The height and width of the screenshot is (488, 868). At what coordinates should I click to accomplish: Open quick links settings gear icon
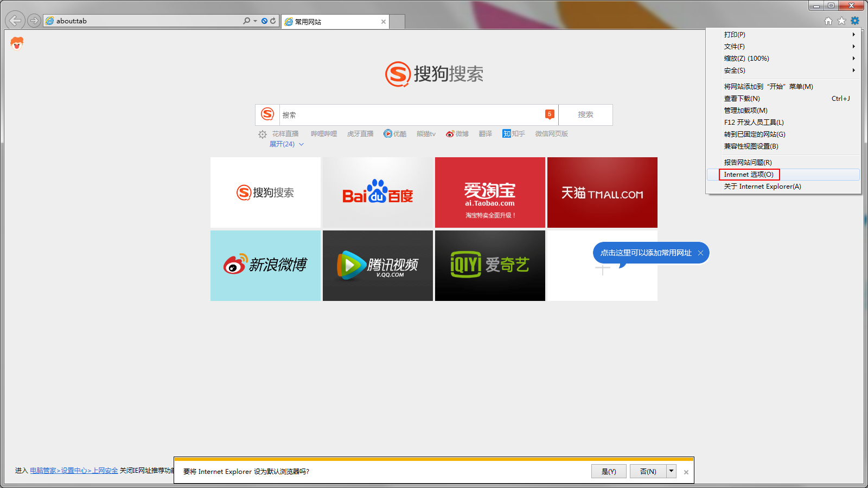pyautogui.click(x=263, y=134)
